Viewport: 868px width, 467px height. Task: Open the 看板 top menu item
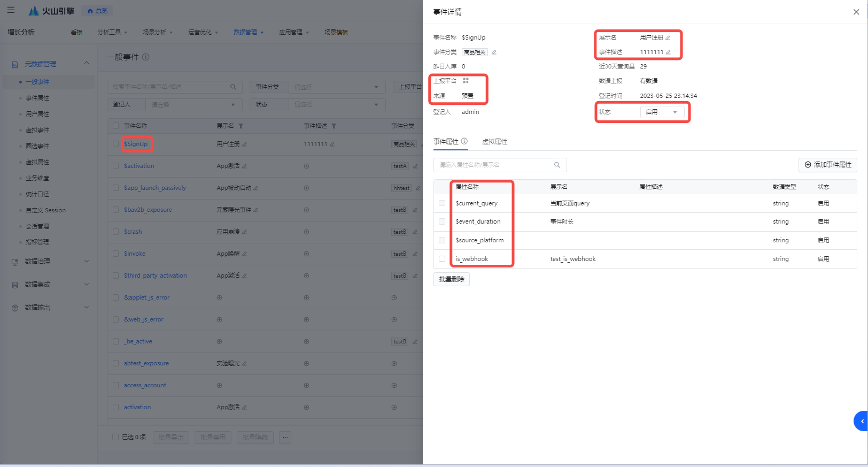[x=76, y=32]
